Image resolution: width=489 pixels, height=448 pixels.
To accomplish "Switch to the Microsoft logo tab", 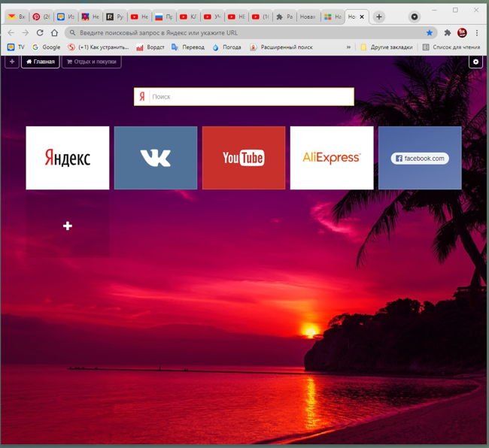I will point(333,17).
